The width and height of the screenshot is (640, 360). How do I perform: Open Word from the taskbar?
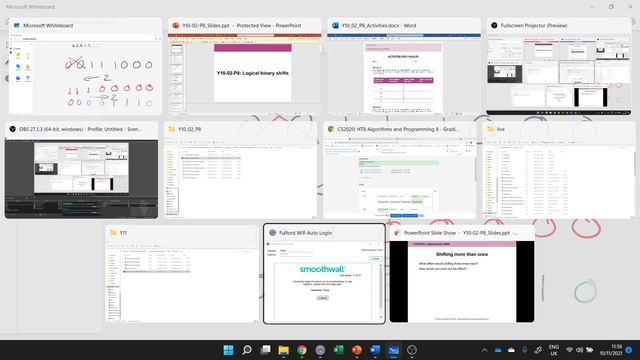tap(375, 350)
